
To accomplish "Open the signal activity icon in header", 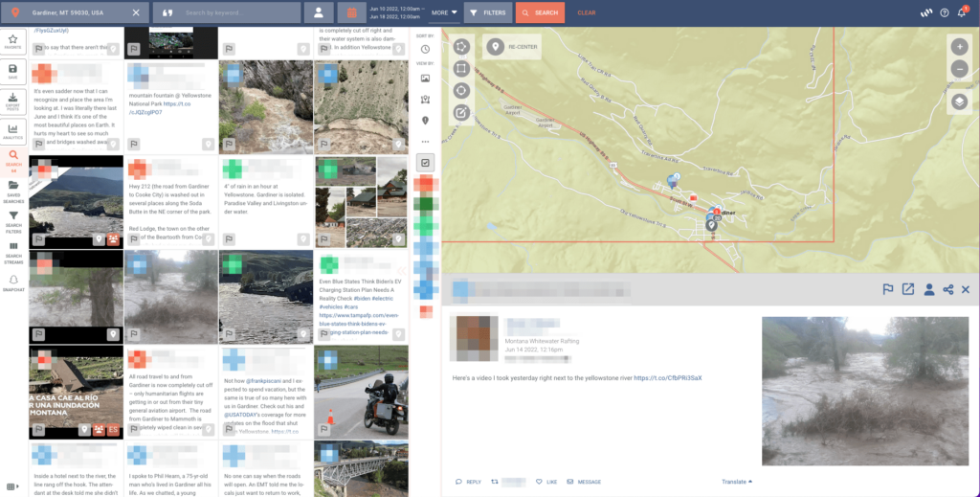I will (926, 12).
